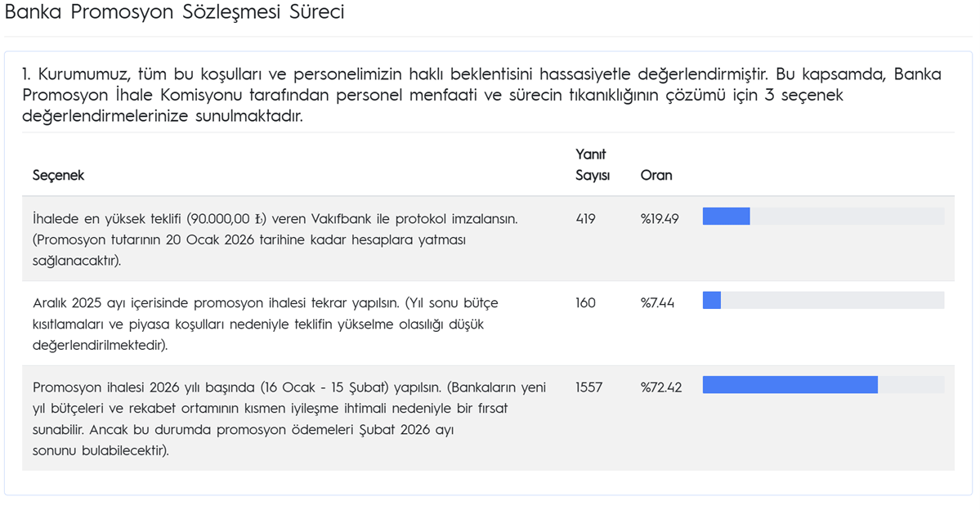
Task: Click the 'Seçenek' column header
Action: pos(58,176)
